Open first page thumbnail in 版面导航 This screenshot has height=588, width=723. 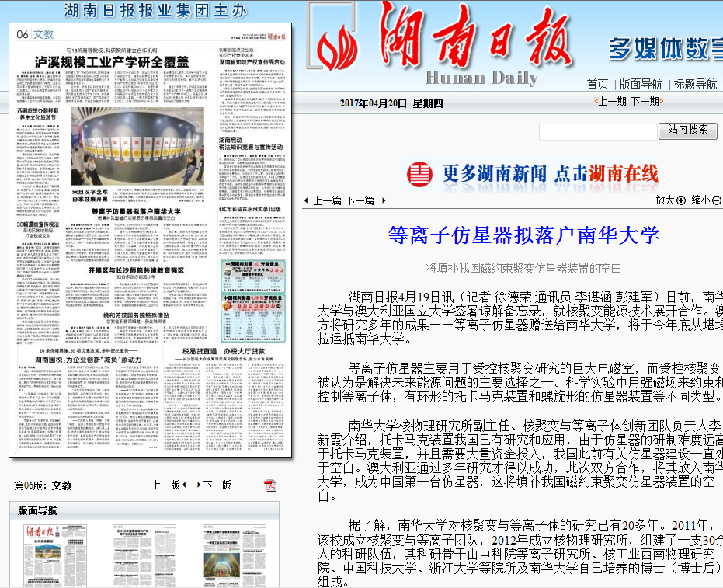click(55, 555)
